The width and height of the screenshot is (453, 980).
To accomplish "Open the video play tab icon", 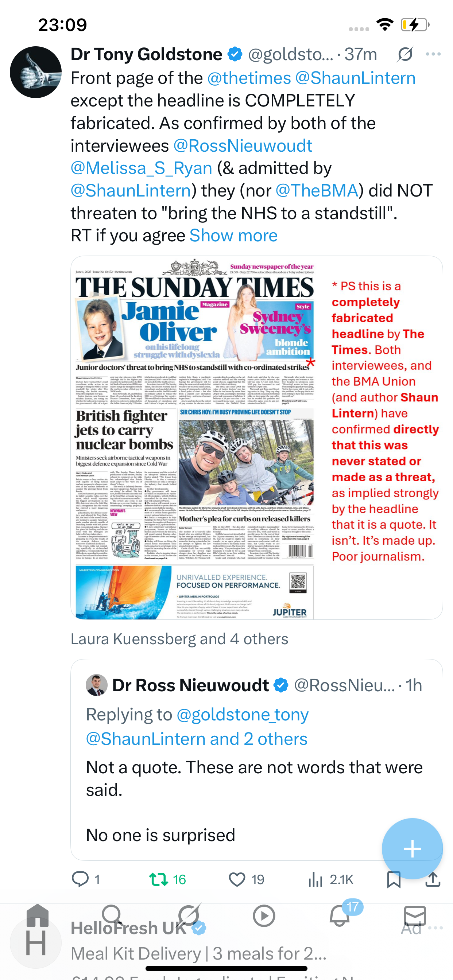I will pyautogui.click(x=264, y=916).
